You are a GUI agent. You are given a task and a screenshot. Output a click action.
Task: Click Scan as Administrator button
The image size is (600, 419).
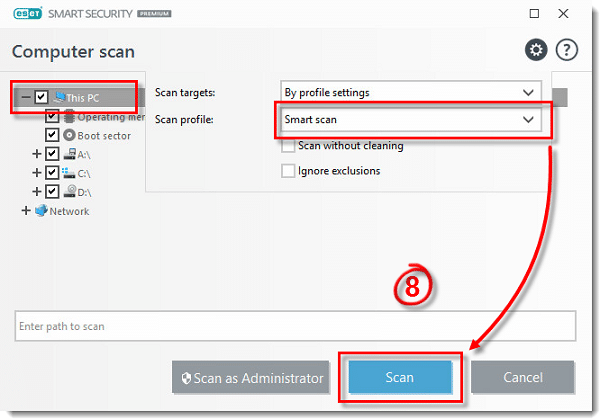(x=250, y=378)
